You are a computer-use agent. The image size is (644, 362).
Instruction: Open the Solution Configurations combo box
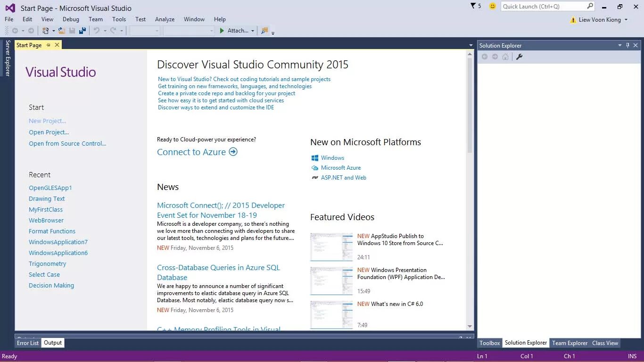point(145,31)
